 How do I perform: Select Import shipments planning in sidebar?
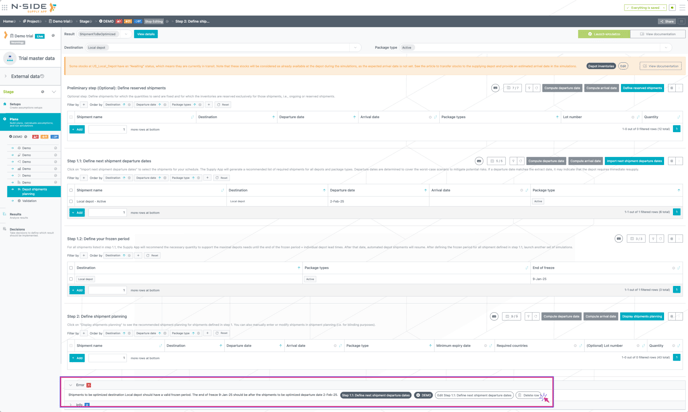point(34,191)
